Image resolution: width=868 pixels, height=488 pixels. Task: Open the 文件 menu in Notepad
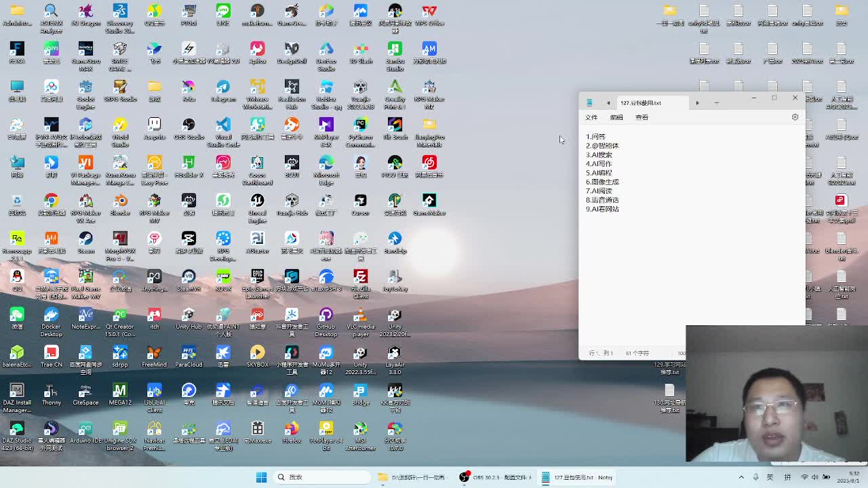(x=591, y=117)
